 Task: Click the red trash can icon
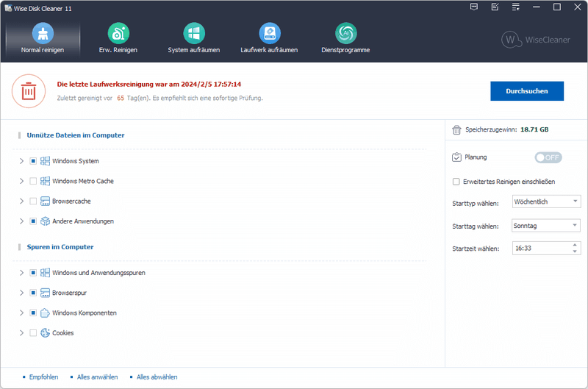pos(29,91)
